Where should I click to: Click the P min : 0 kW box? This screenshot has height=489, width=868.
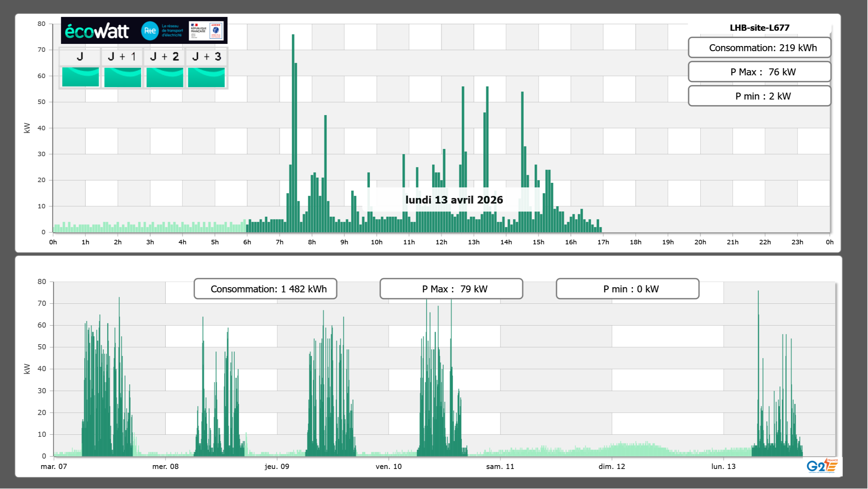(x=627, y=289)
